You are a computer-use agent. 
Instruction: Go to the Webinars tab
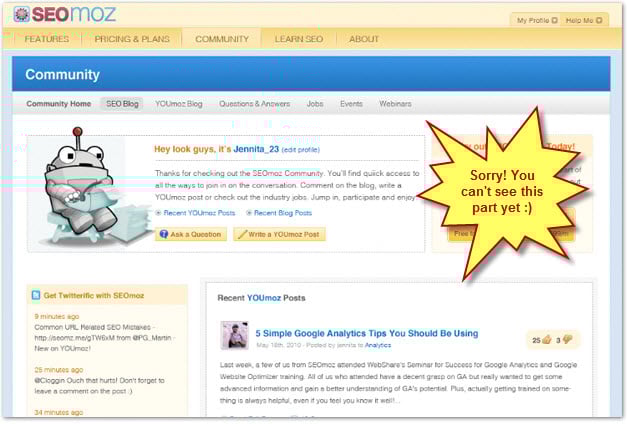(x=395, y=103)
